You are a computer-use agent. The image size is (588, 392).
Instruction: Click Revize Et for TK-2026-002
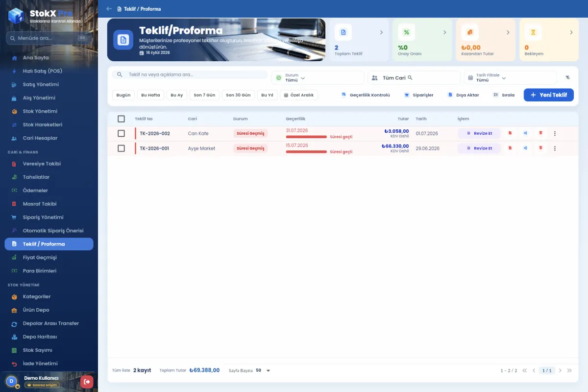coord(479,133)
